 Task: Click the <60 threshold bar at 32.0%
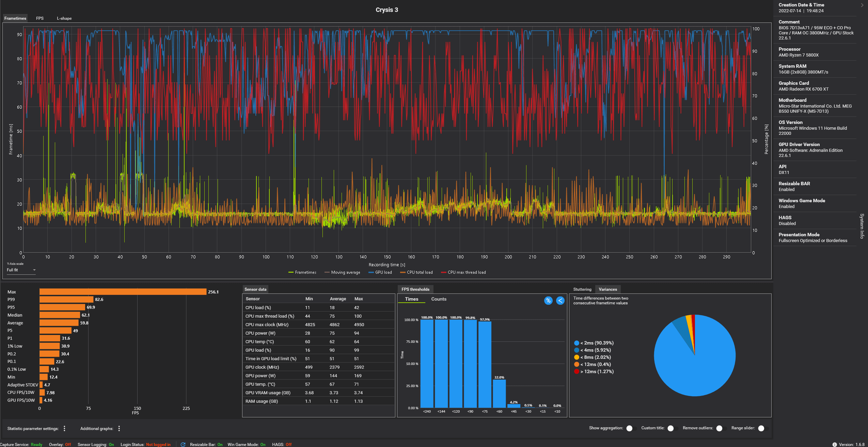[x=499, y=394]
